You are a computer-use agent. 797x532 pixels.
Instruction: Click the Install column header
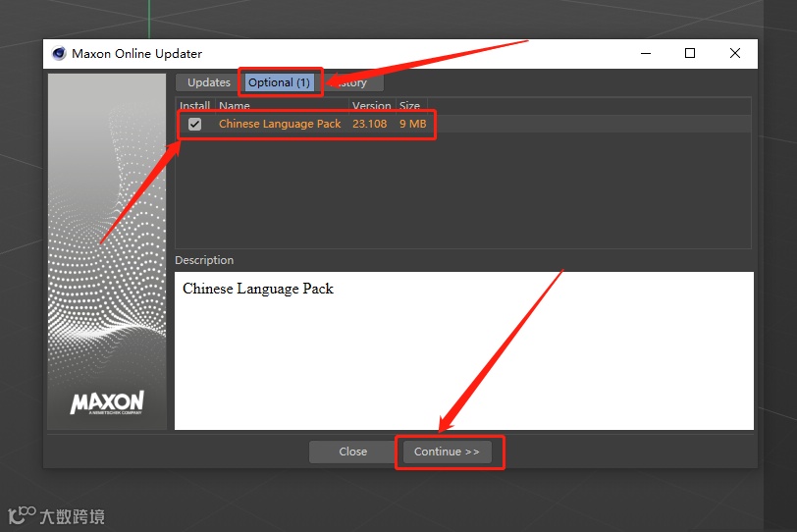click(194, 106)
